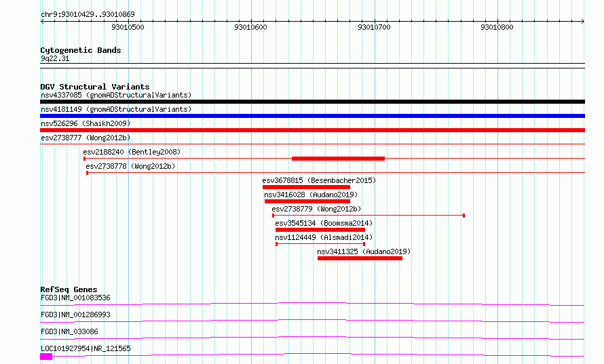Click the black nsv4337085 variant bar

[312, 102]
